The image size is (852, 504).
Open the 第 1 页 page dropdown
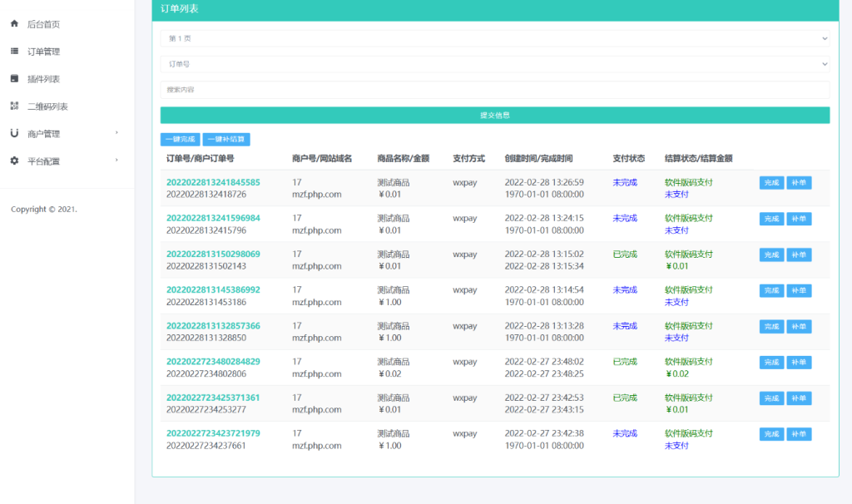click(494, 38)
